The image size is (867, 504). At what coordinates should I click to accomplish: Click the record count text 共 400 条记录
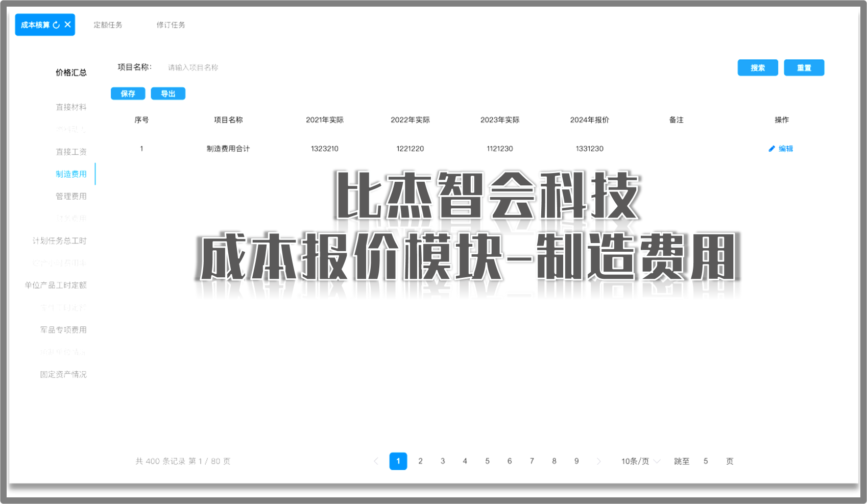160,461
